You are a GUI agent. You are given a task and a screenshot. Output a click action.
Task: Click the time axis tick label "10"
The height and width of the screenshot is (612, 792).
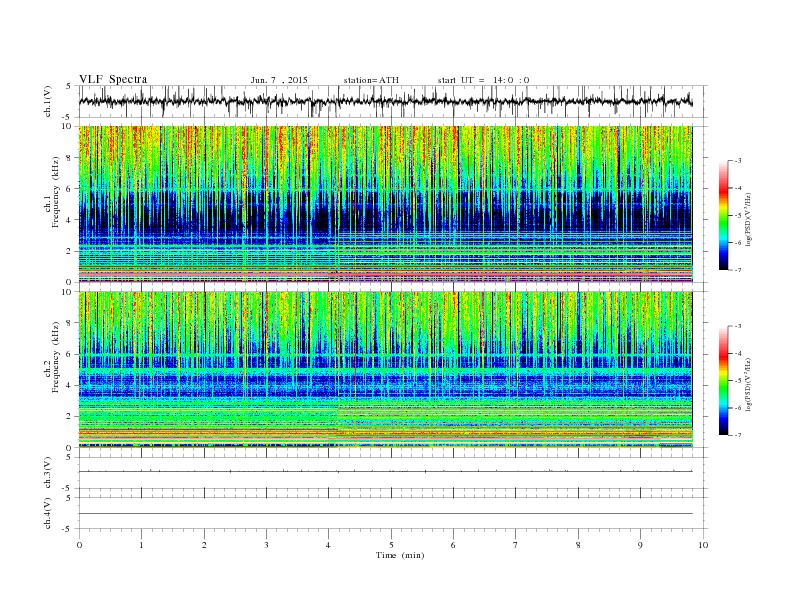[x=703, y=545]
